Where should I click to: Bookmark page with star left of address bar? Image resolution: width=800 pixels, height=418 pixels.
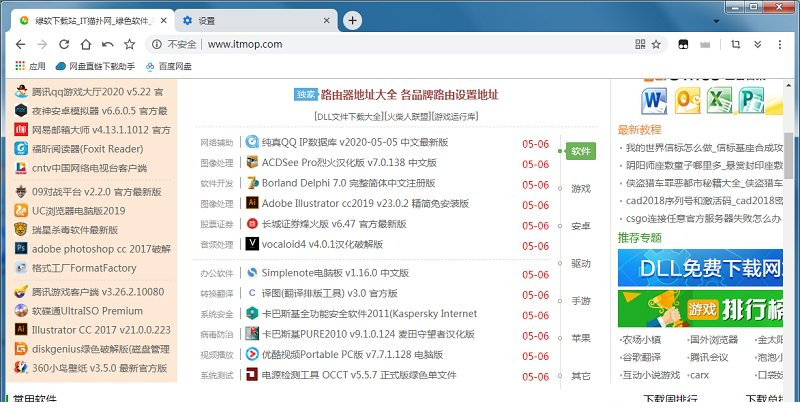click(130, 44)
